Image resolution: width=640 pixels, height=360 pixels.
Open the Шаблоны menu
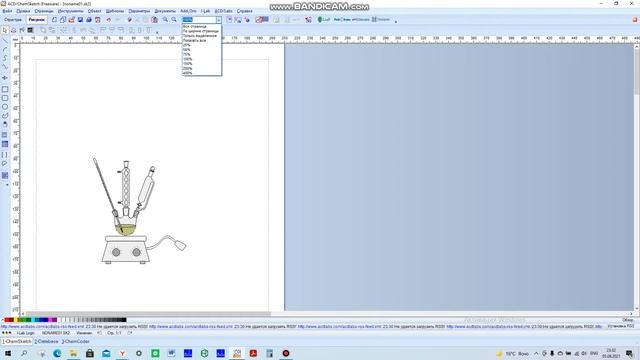115,11
